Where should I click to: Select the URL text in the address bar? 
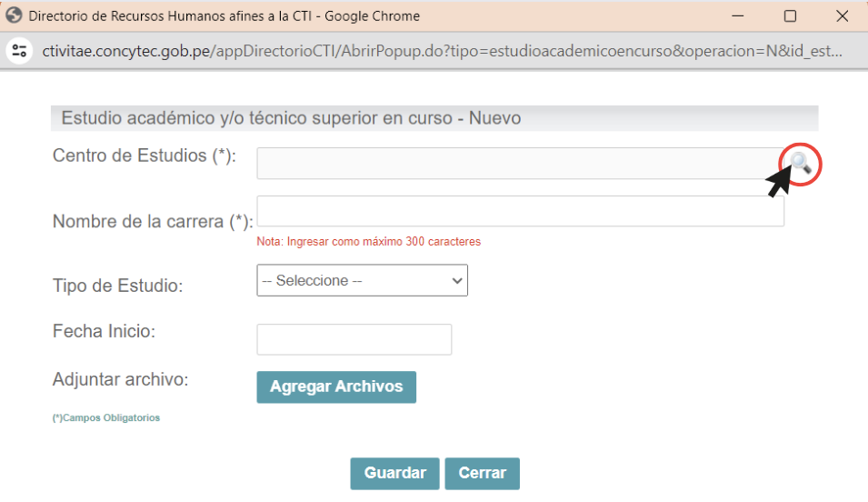coord(443,51)
